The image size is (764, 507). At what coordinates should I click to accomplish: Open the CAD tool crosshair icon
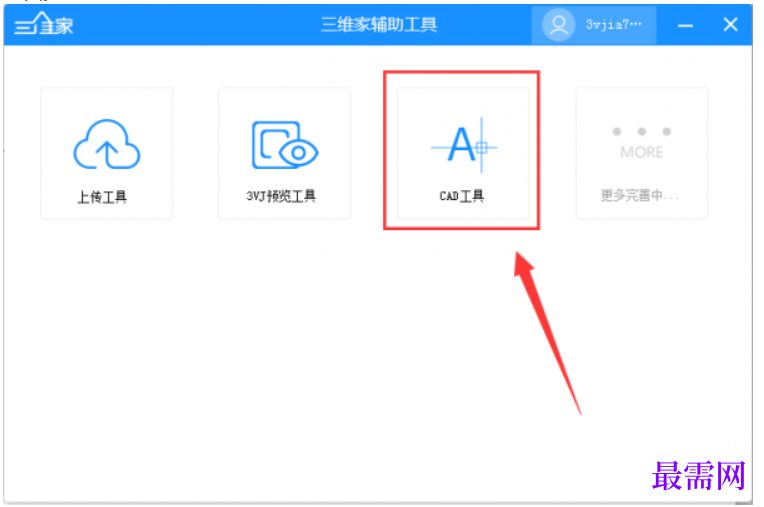(464, 145)
